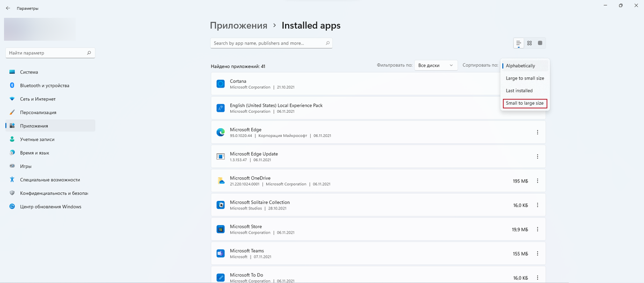Click the magnifier in app search field

(327, 43)
